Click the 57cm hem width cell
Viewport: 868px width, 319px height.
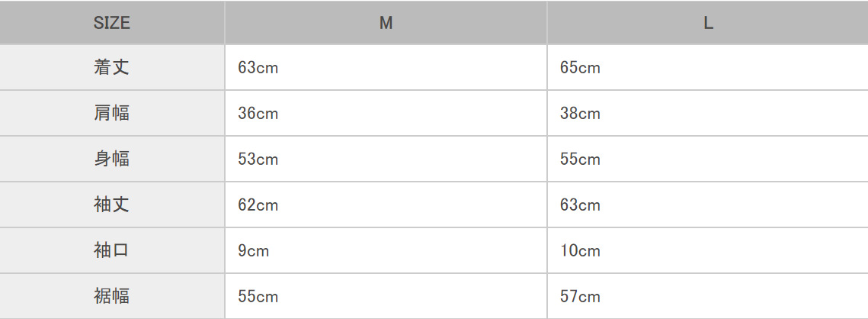tap(580, 297)
